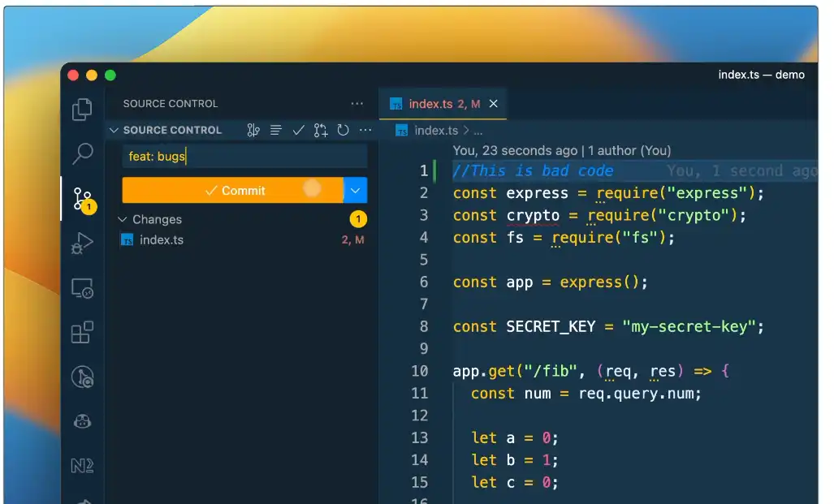The height and width of the screenshot is (504, 834).
Task: Select the Extensions icon in the activity bar
Action: (82, 332)
